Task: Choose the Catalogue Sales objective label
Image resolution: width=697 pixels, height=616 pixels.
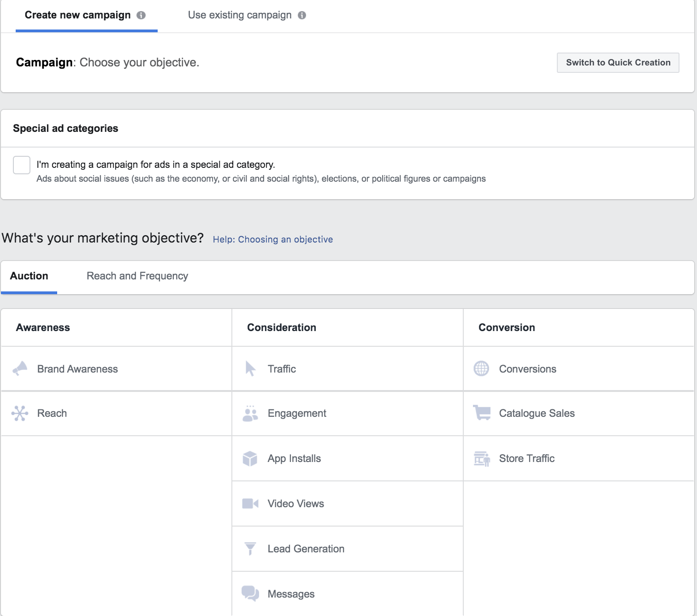Action: (537, 413)
